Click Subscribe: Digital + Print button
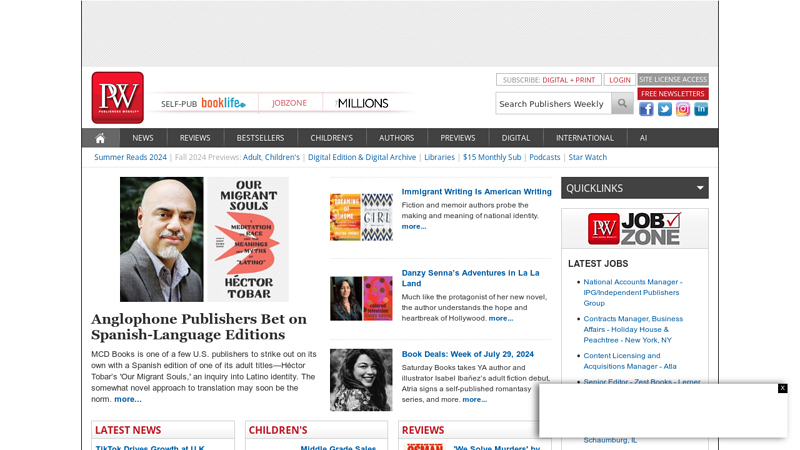The width and height of the screenshot is (800, 450). [548, 80]
